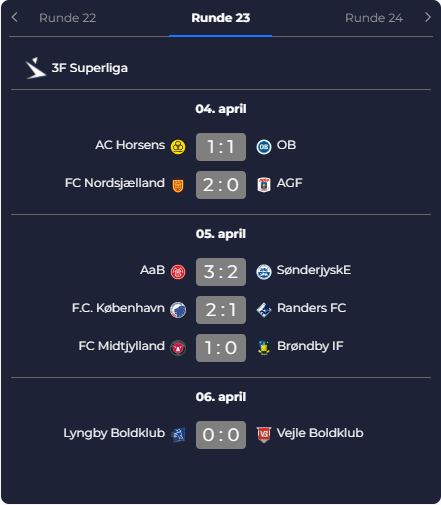The image size is (441, 505).
Task: Click the Vejle Boldklub red crest
Action: (x=264, y=435)
